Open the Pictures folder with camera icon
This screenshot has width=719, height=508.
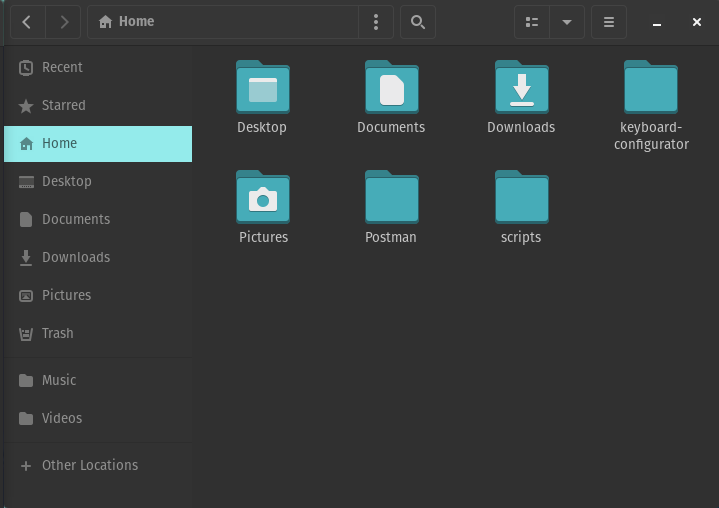[263, 197]
